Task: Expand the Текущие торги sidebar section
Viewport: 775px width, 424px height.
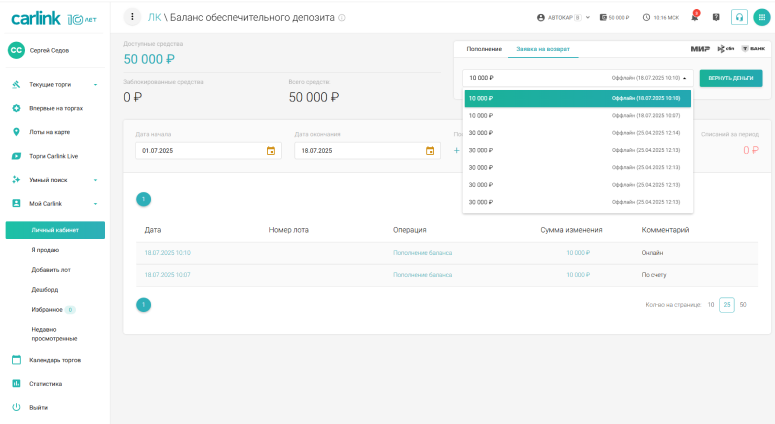Action: click(x=95, y=85)
